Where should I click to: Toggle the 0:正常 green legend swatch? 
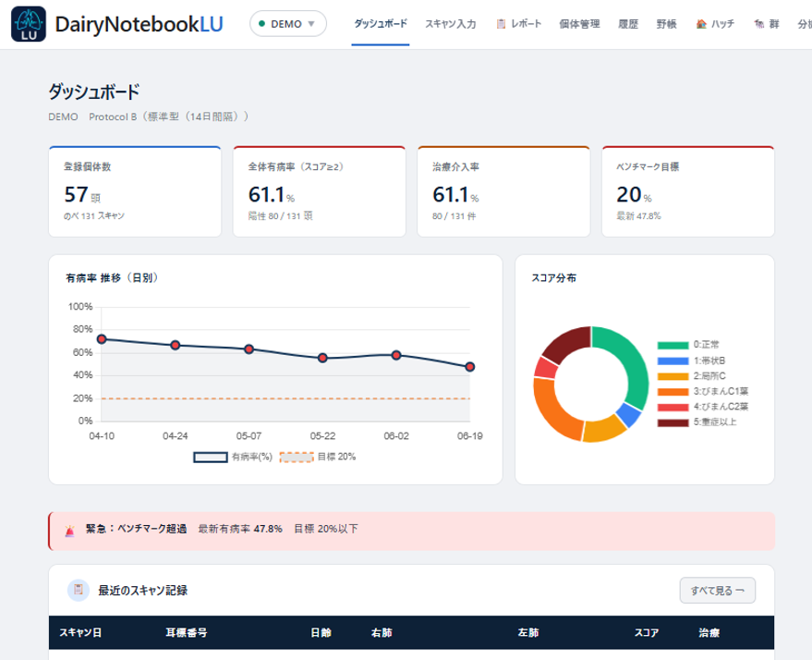(673, 346)
